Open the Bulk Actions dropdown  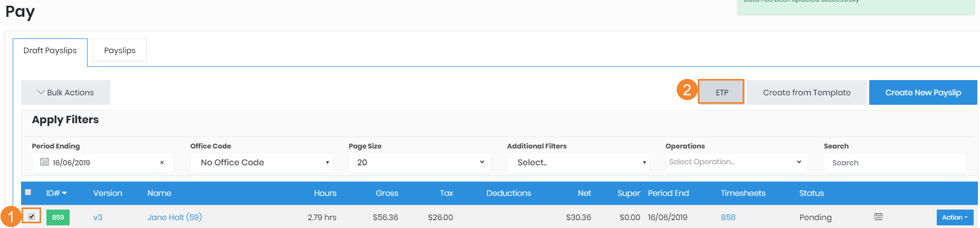pos(65,93)
